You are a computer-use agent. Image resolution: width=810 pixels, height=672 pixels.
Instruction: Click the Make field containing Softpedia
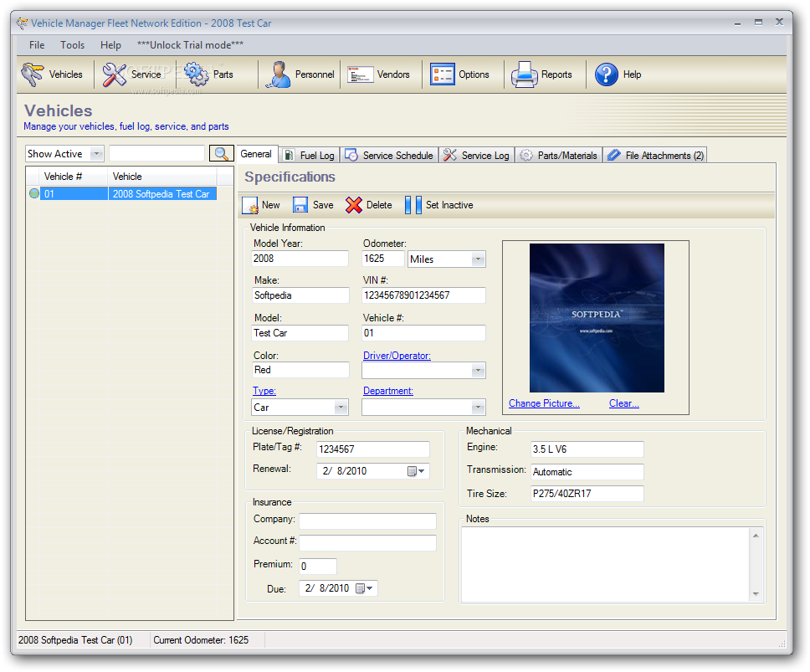click(300, 295)
